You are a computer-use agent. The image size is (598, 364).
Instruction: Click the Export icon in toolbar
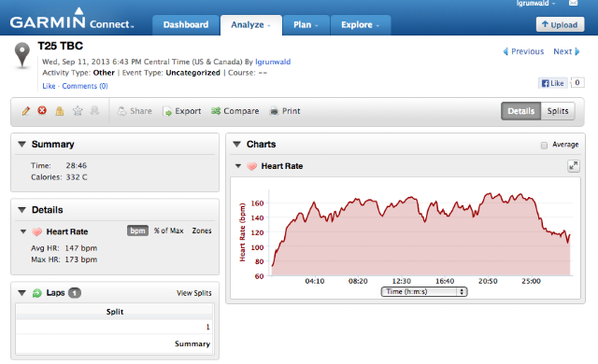[x=167, y=111]
